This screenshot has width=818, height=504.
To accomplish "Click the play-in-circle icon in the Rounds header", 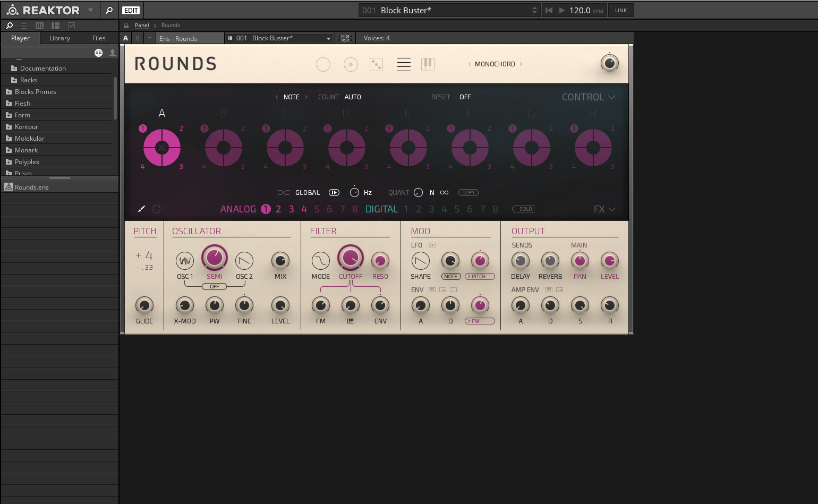I will point(351,64).
